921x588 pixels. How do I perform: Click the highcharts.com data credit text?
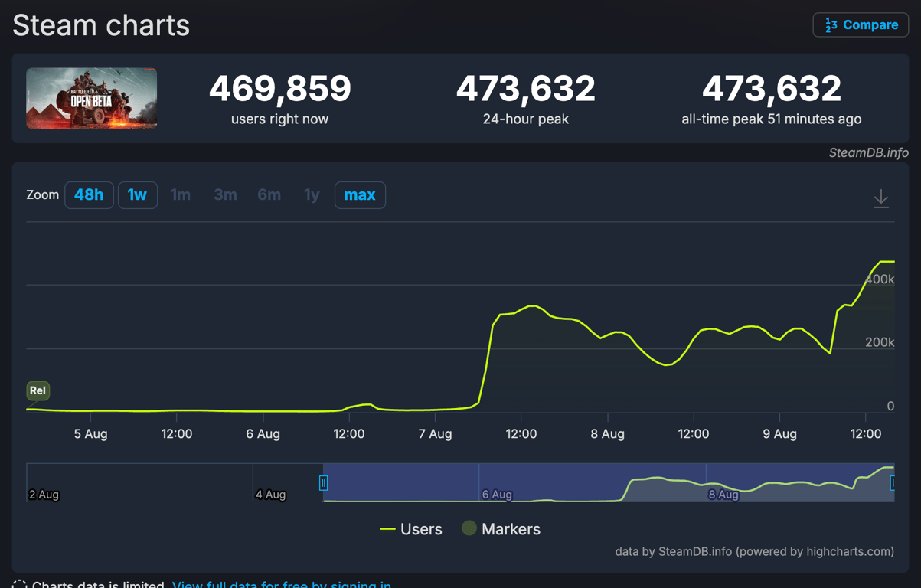[x=755, y=551]
